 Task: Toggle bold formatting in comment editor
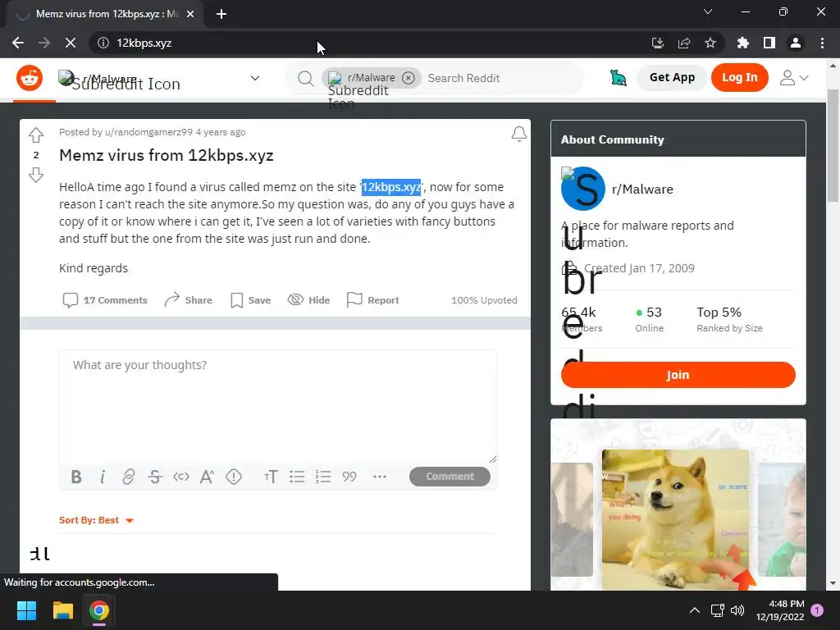pos(76,477)
